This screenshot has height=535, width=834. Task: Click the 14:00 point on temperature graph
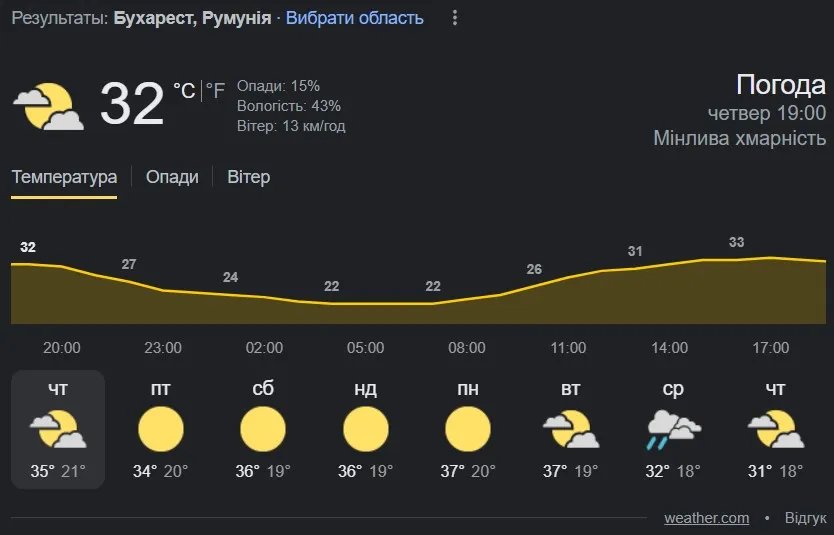pyautogui.click(x=669, y=264)
